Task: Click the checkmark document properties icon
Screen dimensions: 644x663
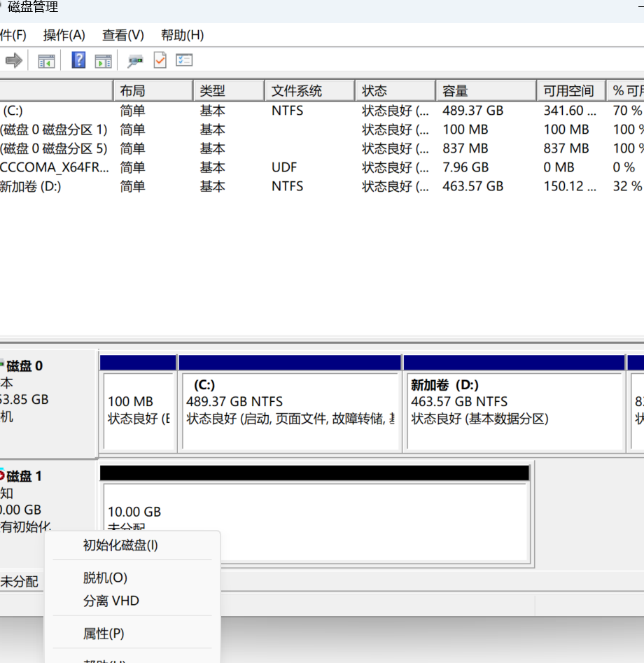Action: click(x=160, y=61)
